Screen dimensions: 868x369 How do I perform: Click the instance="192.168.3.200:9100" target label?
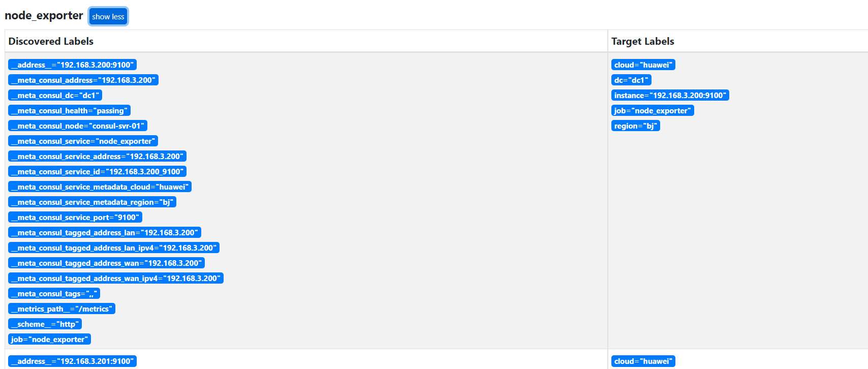click(x=670, y=96)
